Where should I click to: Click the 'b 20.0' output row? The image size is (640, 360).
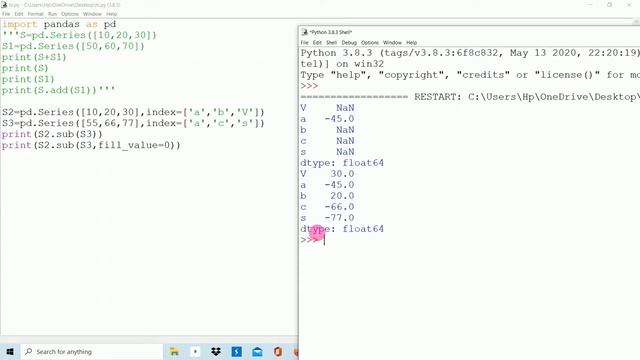tap(327, 196)
